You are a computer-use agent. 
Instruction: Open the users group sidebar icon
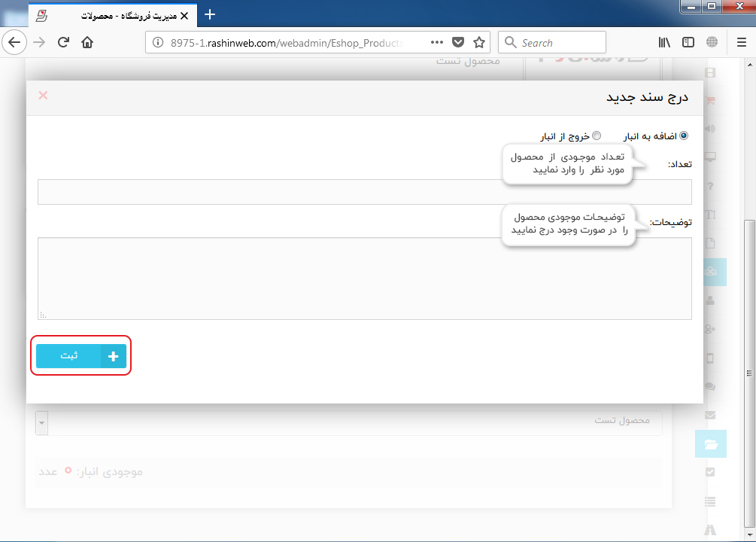(x=711, y=272)
